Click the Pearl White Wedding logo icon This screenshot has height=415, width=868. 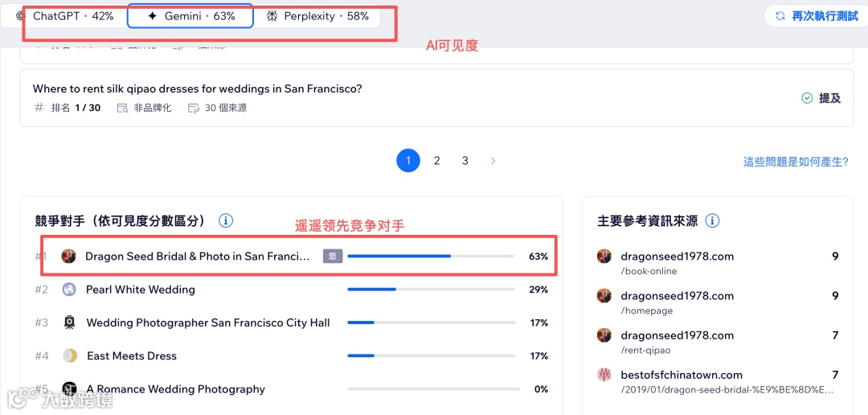69,290
